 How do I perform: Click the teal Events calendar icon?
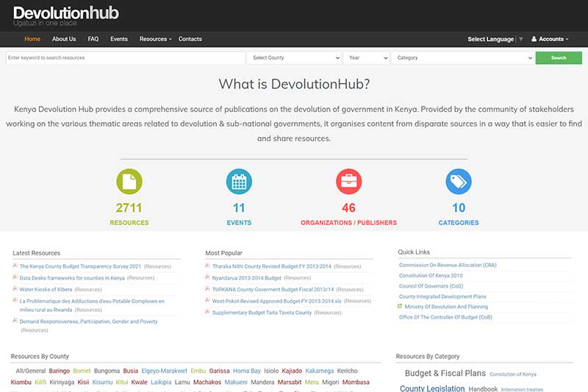[x=239, y=182]
